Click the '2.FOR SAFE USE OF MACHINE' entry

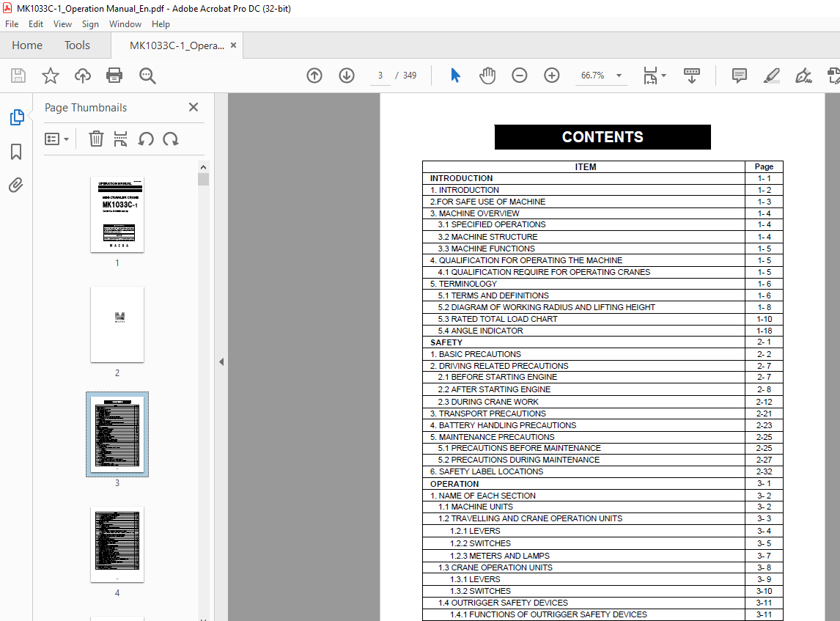[x=487, y=202]
